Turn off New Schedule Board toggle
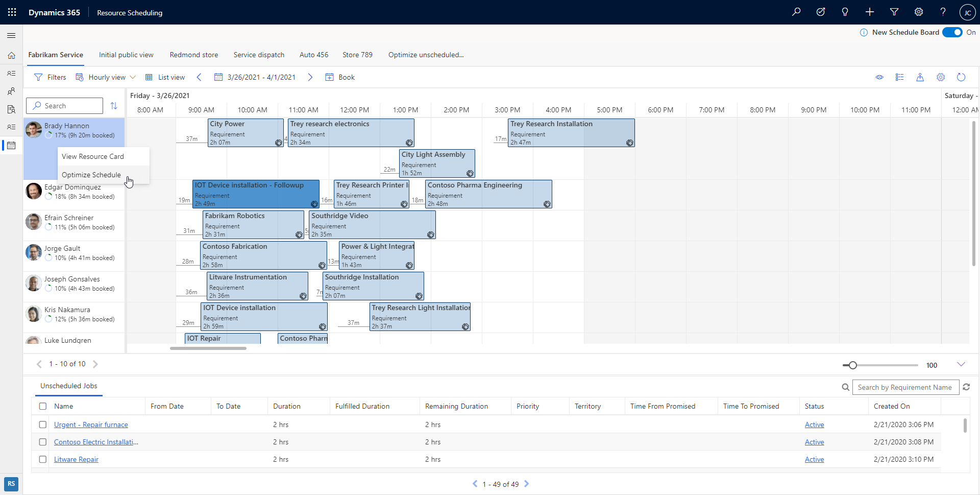 click(x=952, y=32)
